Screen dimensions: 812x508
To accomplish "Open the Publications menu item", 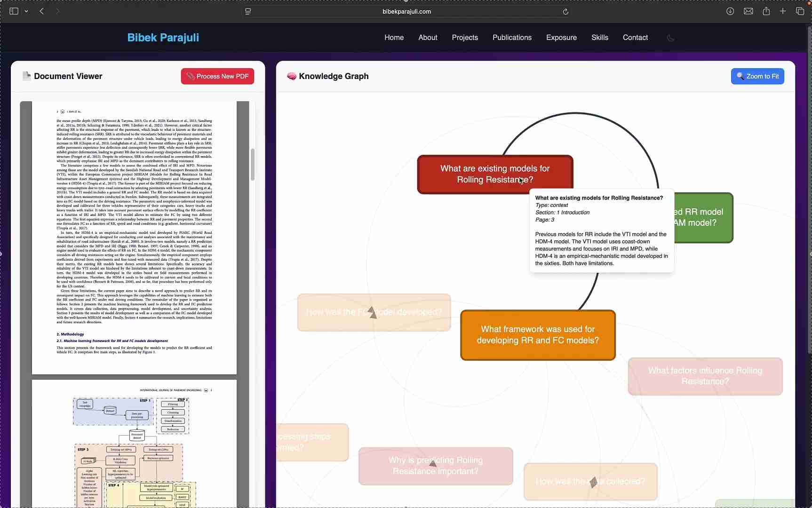I will pos(512,38).
